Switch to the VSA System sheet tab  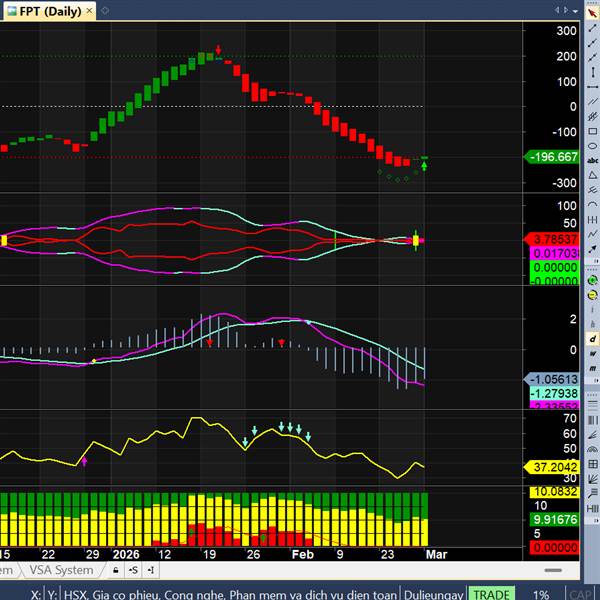click(61, 570)
